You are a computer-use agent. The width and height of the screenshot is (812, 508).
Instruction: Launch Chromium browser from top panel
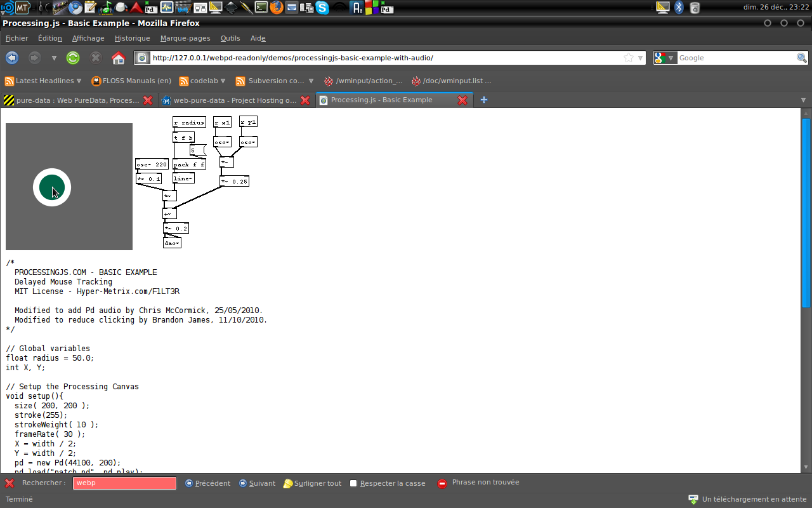75,8
